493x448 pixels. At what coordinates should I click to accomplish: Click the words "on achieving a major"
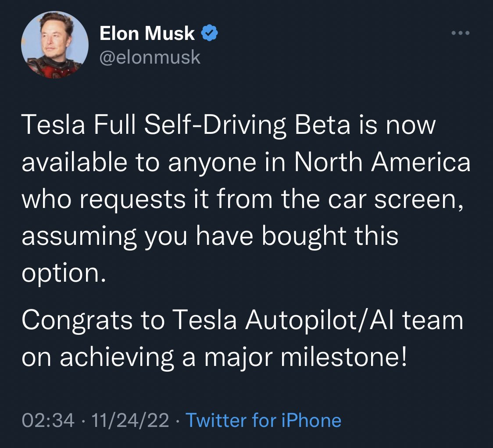coord(147,358)
